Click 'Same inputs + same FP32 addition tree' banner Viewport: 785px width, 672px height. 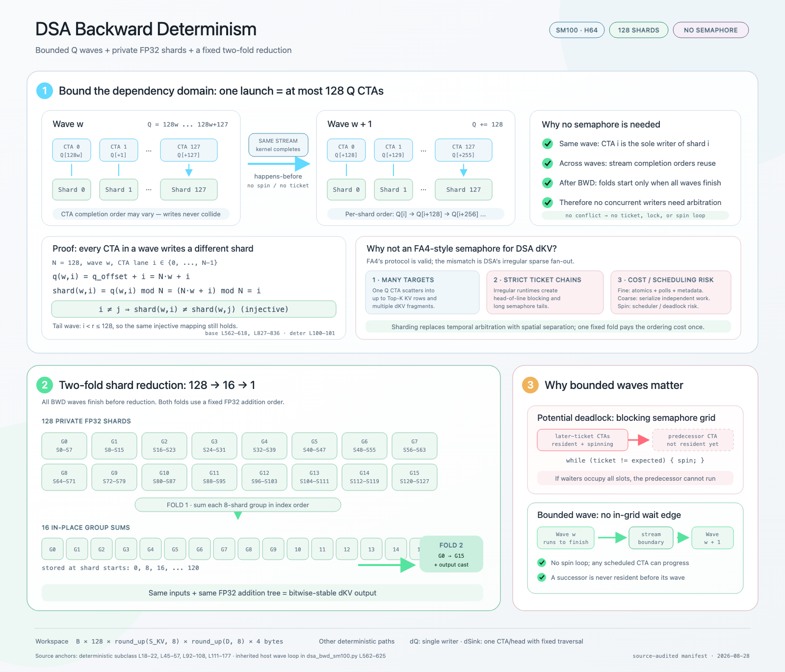(262, 593)
